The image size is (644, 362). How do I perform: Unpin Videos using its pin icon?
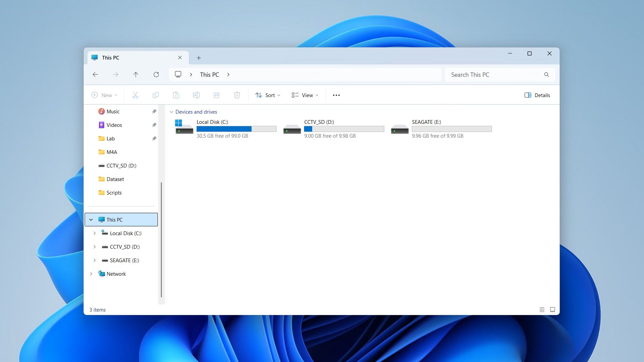(154, 125)
